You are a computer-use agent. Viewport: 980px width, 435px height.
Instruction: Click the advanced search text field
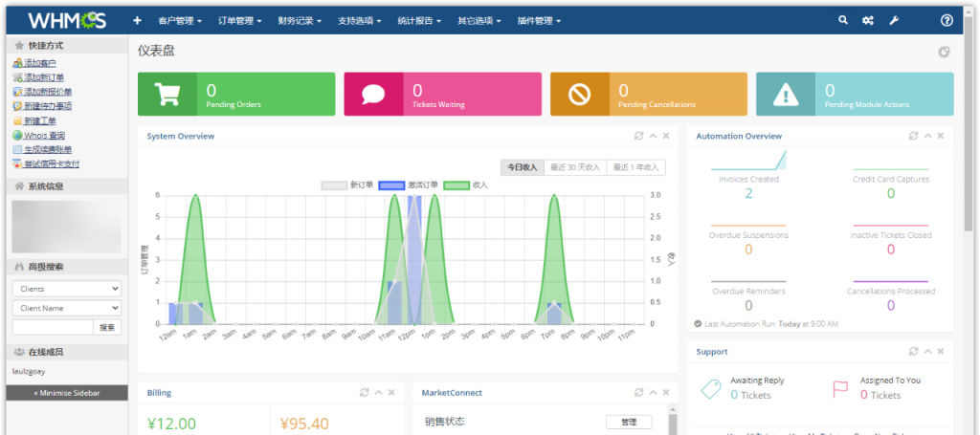(53, 328)
